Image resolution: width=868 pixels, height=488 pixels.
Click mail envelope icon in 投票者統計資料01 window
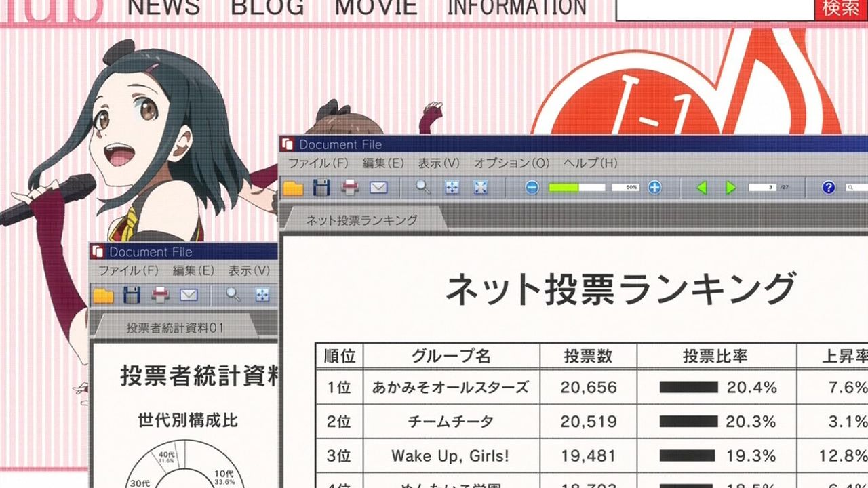point(189,295)
